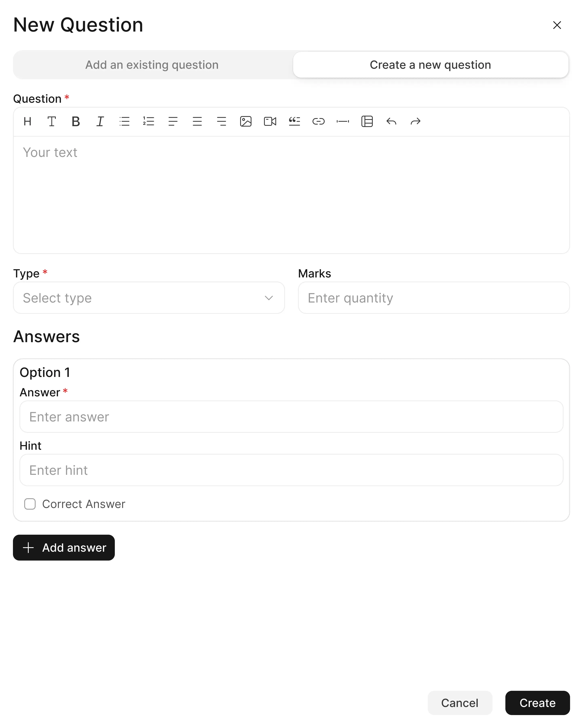Image resolution: width=583 pixels, height=728 pixels.
Task: Switch to Add an existing question tab
Action: (152, 65)
